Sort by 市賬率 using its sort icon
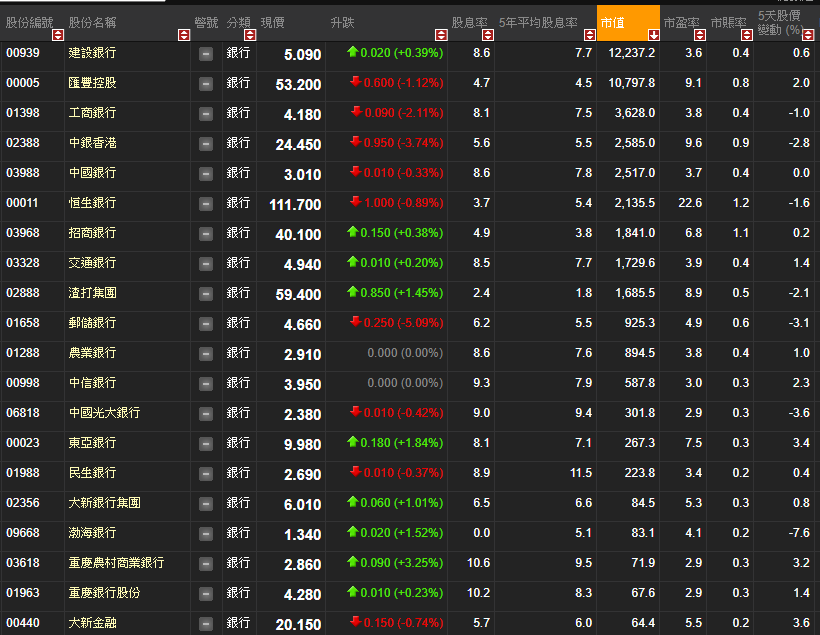820x635 pixels. coord(747,35)
